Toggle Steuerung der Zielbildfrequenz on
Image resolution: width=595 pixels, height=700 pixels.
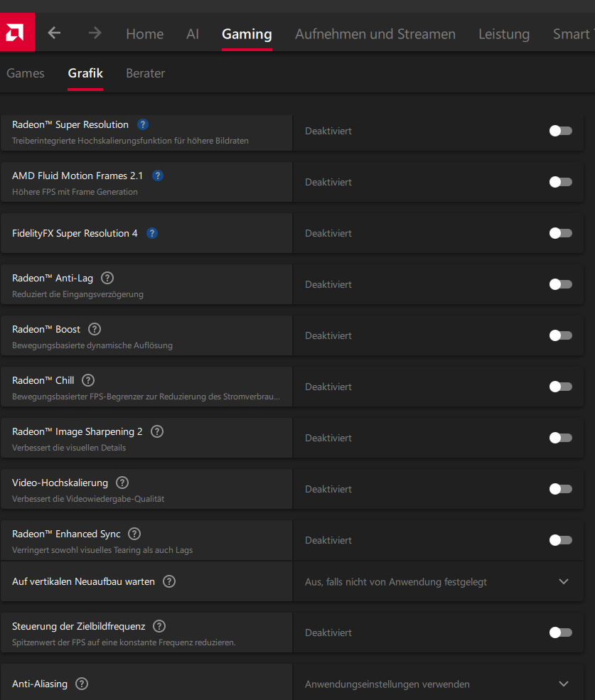tap(561, 632)
